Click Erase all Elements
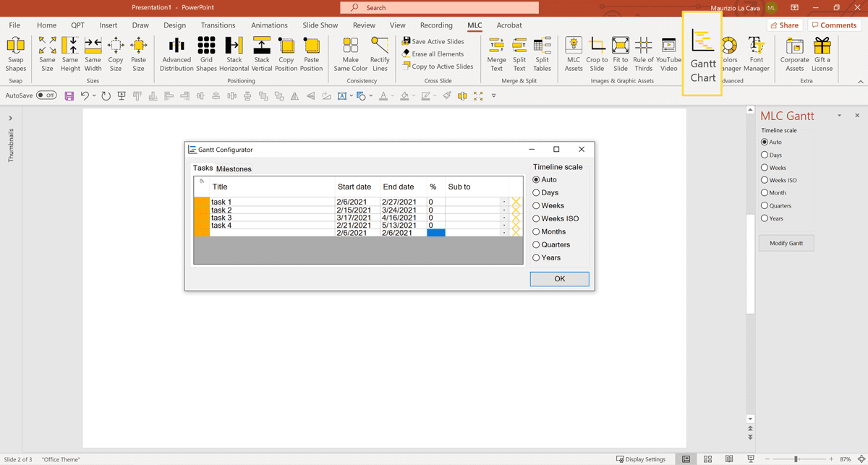Viewport: 868px width, 465px height. coord(433,54)
